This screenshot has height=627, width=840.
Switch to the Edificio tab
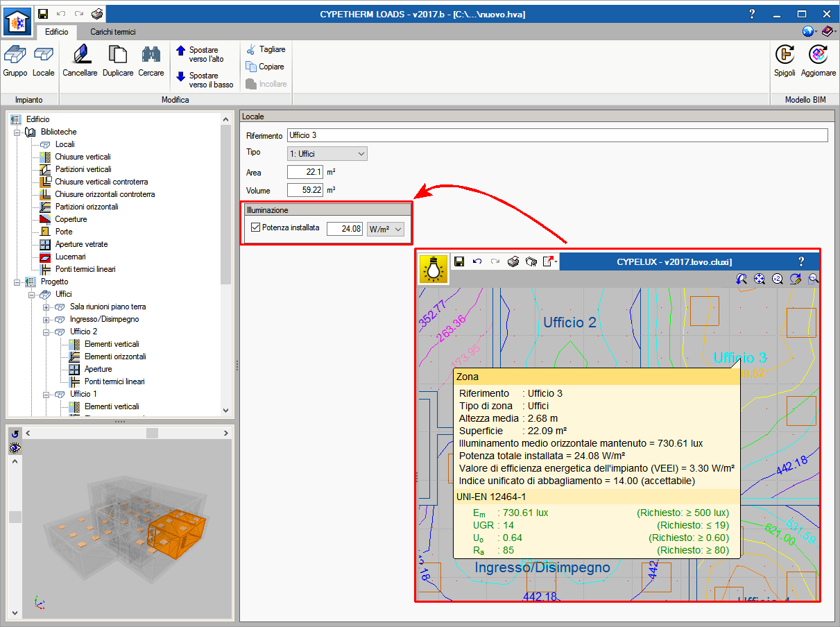click(x=57, y=32)
